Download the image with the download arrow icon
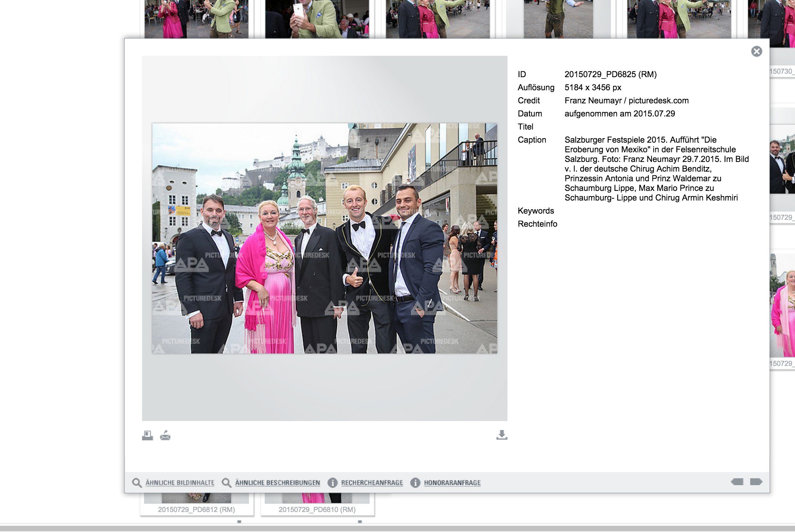Viewport: 795px width, 532px height. (502, 435)
